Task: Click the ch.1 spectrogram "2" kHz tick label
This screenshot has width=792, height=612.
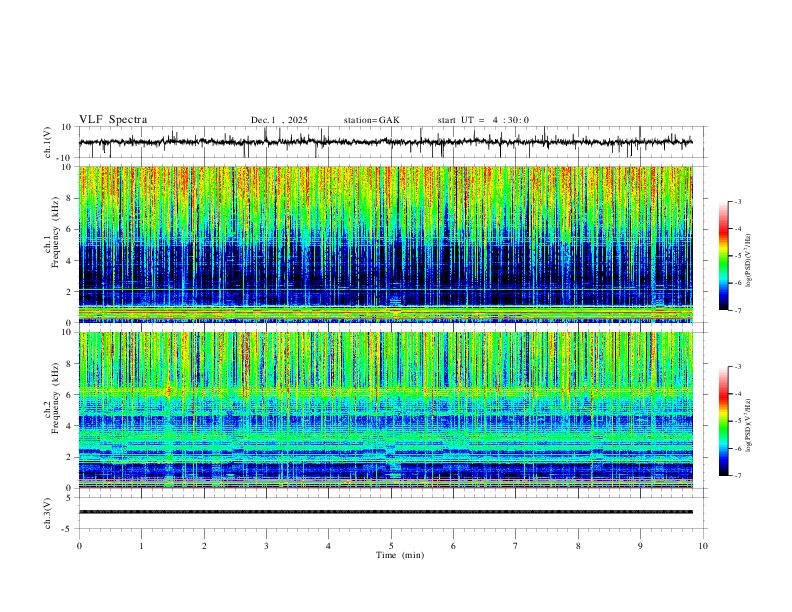Action: (x=70, y=292)
